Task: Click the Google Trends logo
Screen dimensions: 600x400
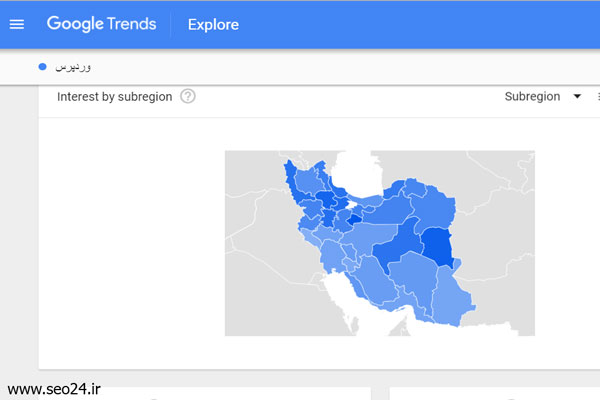Action: (101, 24)
